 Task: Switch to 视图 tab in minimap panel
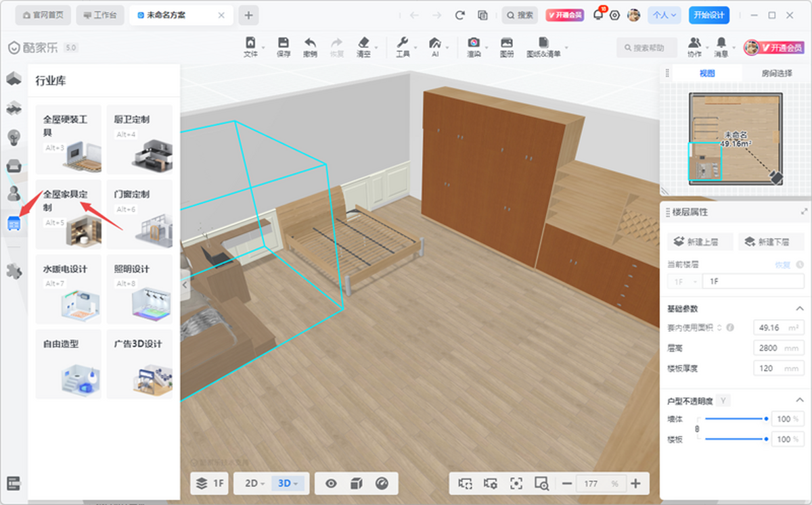707,73
